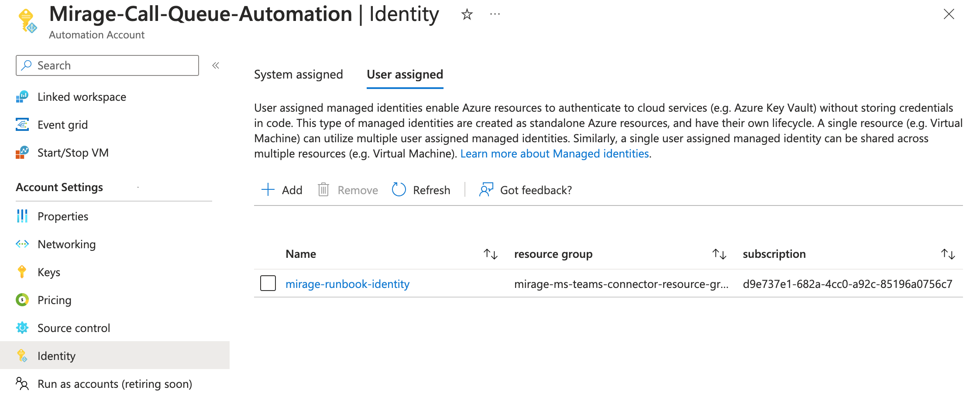
Task: Open Networking settings
Action: click(x=66, y=244)
